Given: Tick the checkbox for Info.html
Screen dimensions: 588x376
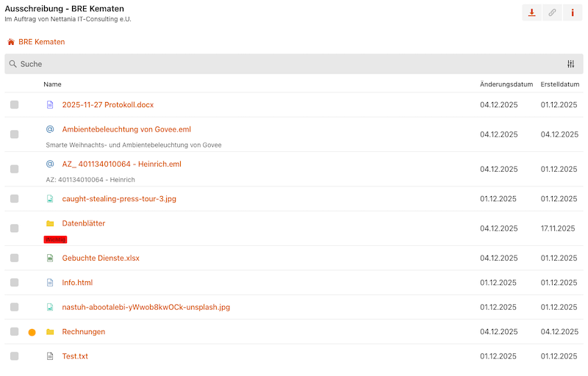Looking at the screenshot, I should coord(15,283).
